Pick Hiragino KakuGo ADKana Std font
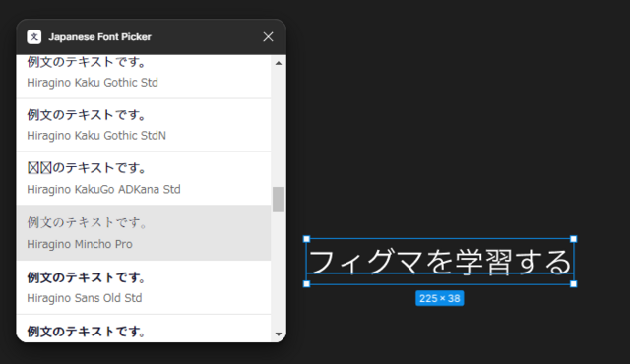This screenshot has width=630, height=364. [x=144, y=179]
